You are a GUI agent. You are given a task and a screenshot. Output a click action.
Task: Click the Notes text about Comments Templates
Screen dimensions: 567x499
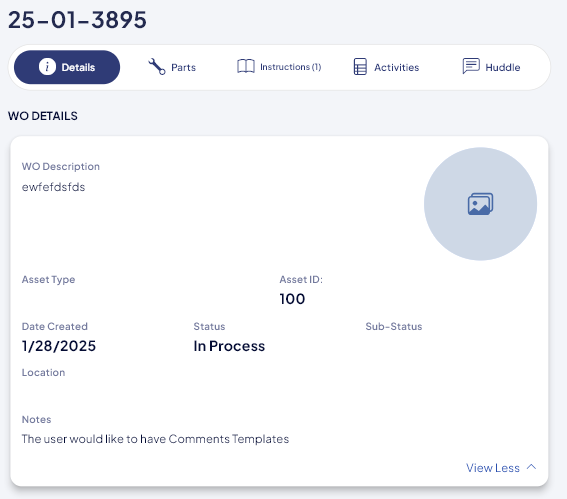click(155, 439)
